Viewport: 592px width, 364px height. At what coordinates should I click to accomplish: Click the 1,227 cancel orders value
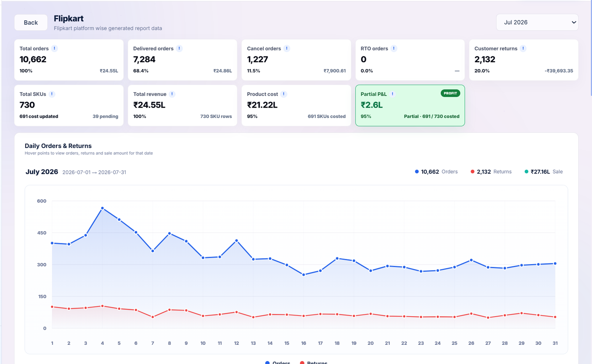[258, 60]
